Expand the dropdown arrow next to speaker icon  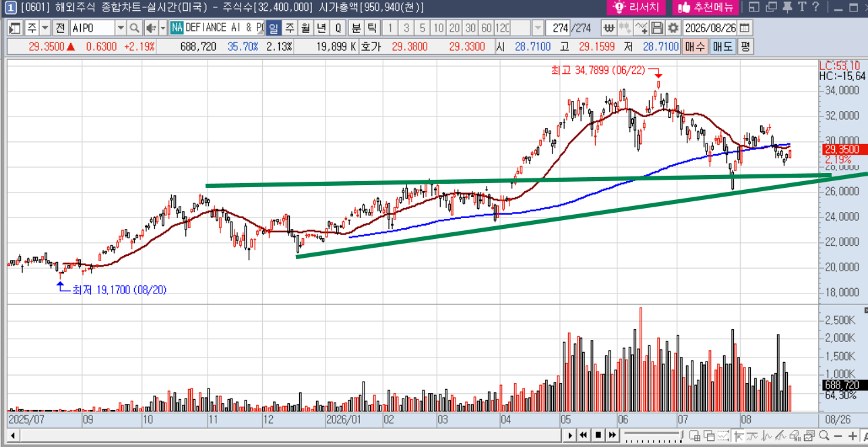coord(162,28)
